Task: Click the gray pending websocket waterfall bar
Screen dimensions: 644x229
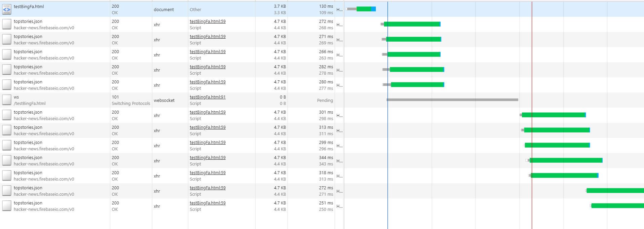Action: click(x=452, y=100)
